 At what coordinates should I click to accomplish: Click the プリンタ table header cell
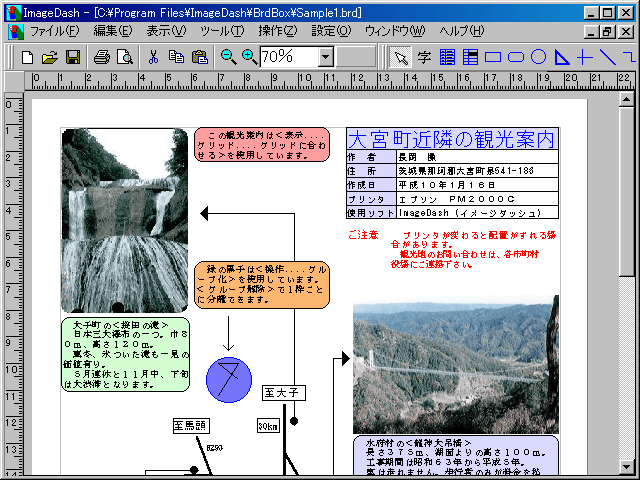371,199
